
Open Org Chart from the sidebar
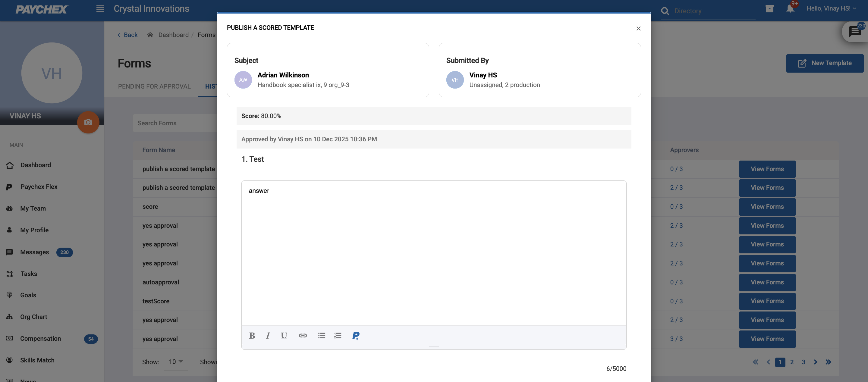click(x=33, y=317)
